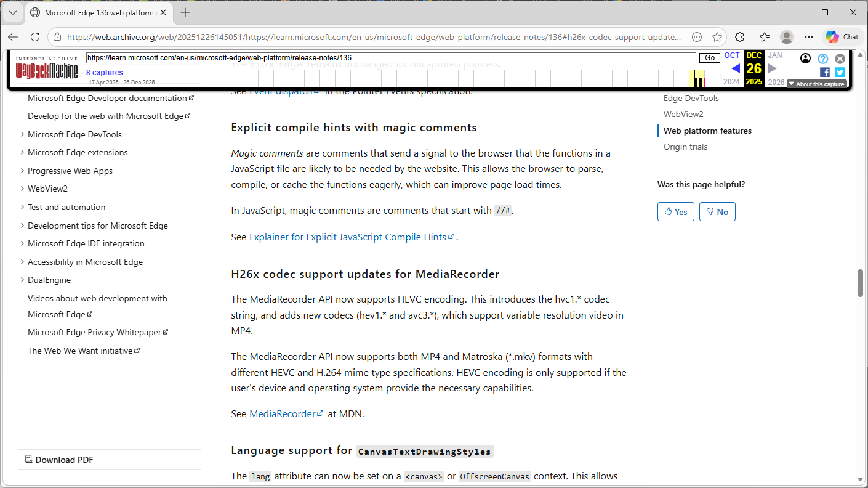View site information lock icon

[57, 37]
